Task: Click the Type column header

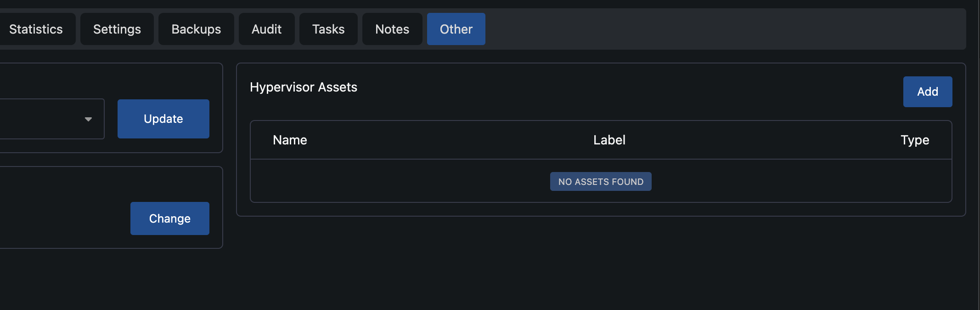Action: (915, 140)
